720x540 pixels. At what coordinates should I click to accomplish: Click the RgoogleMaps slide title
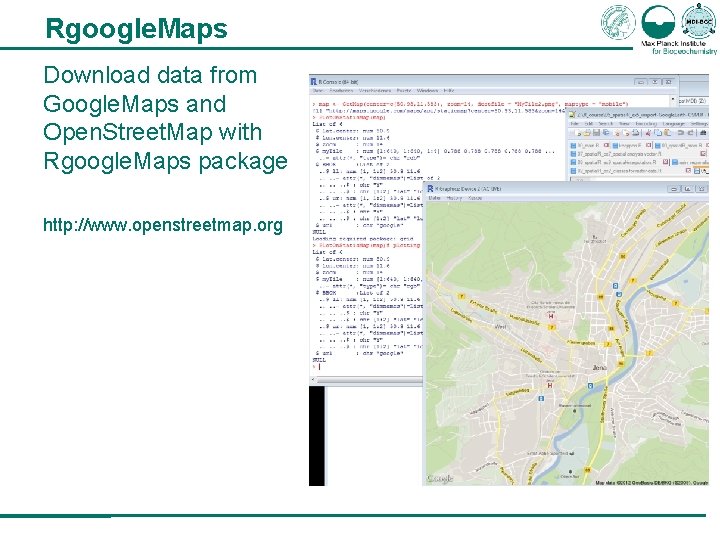point(136,28)
